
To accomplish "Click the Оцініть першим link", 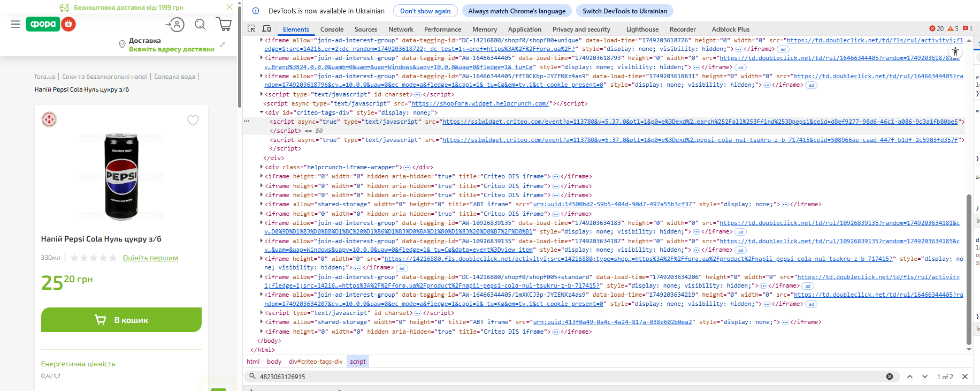I will [x=150, y=258].
